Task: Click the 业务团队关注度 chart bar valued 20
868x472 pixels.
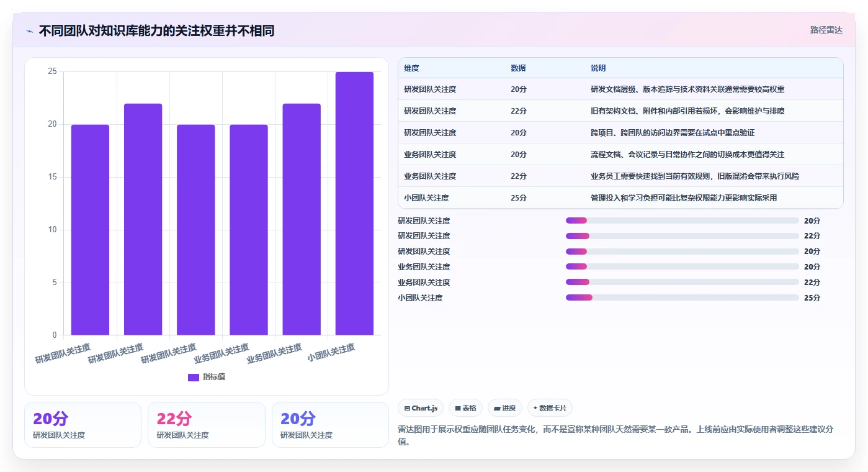Action: [x=249, y=230]
